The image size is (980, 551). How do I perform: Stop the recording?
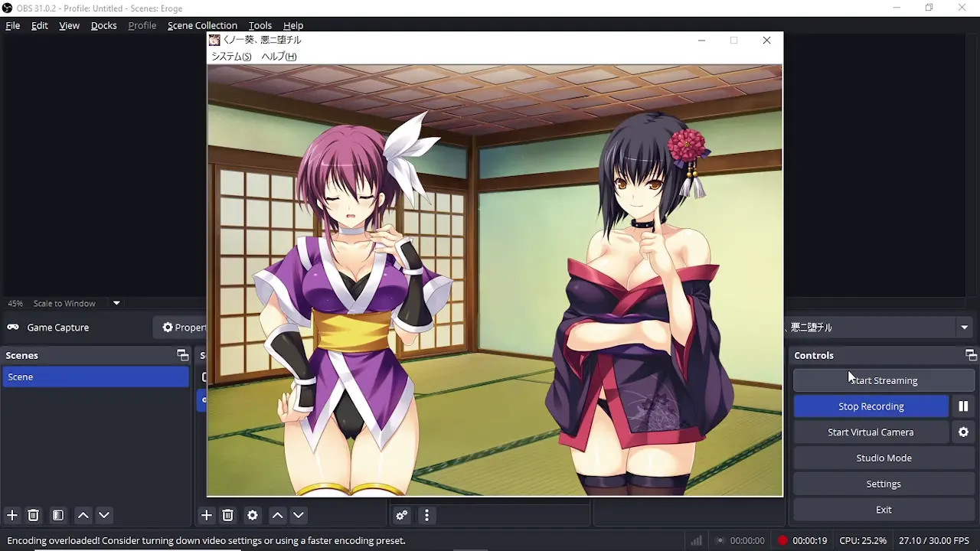tap(871, 406)
